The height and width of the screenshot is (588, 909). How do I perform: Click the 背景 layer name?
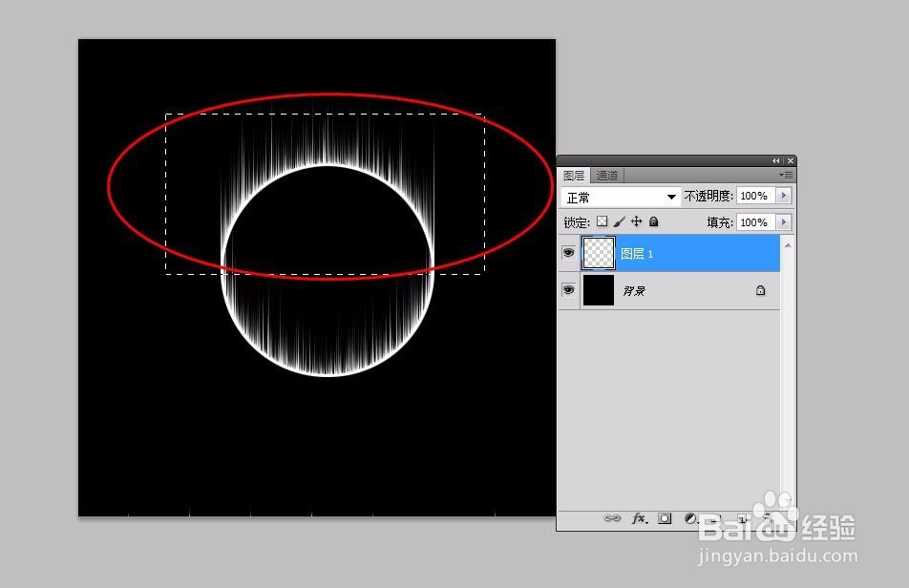[x=634, y=291]
